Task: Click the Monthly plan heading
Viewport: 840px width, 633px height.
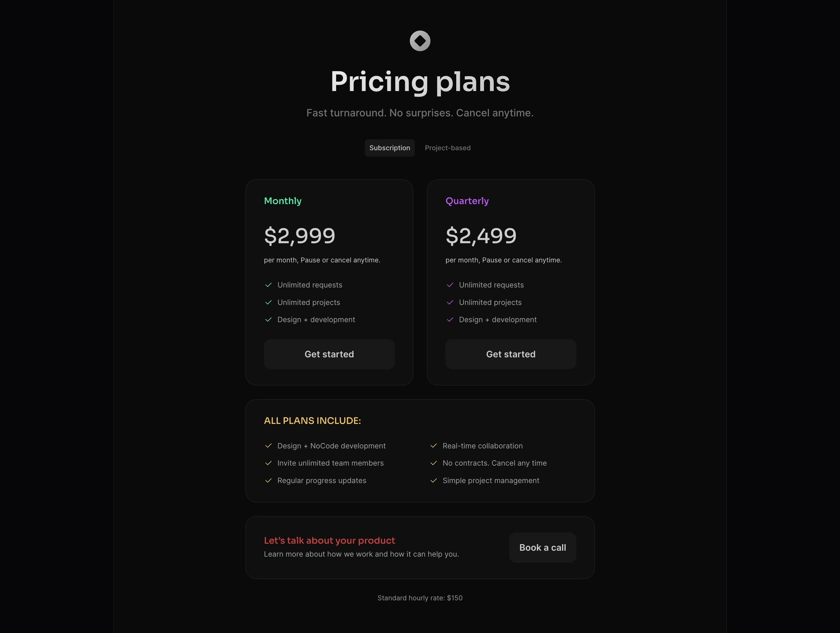Action: click(x=283, y=201)
